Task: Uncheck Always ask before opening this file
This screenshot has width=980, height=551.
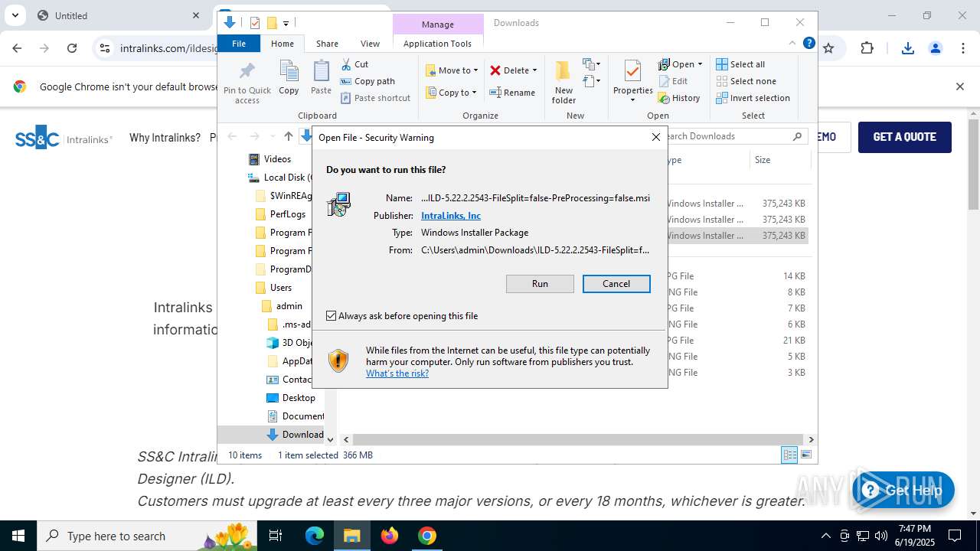Action: [x=331, y=315]
